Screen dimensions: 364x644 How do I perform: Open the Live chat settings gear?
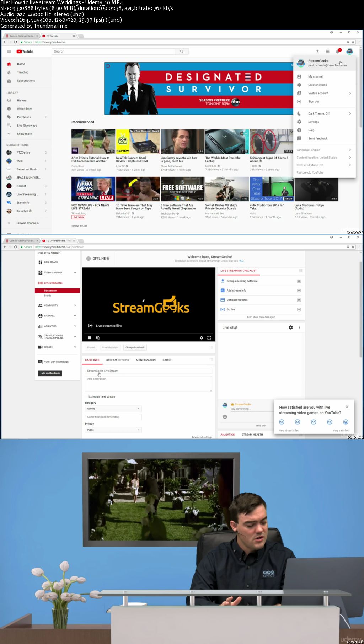coord(291,328)
